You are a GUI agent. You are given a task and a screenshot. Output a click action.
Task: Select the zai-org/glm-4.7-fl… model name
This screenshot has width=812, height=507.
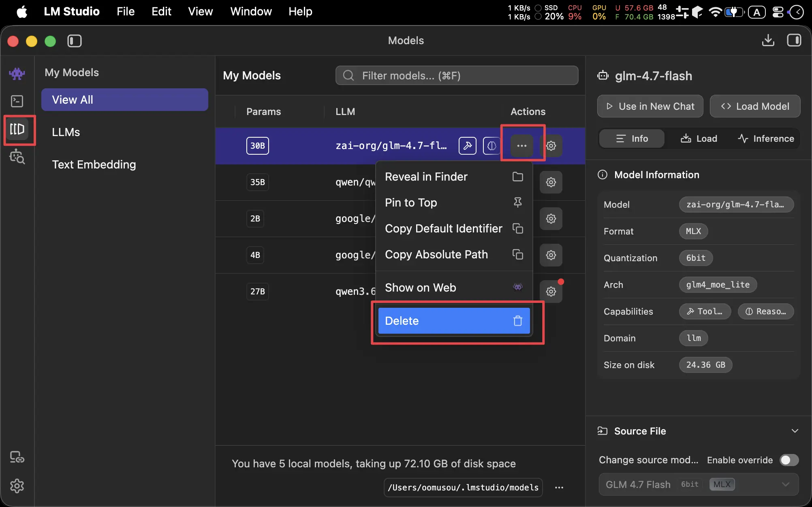[x=391, y=146]
